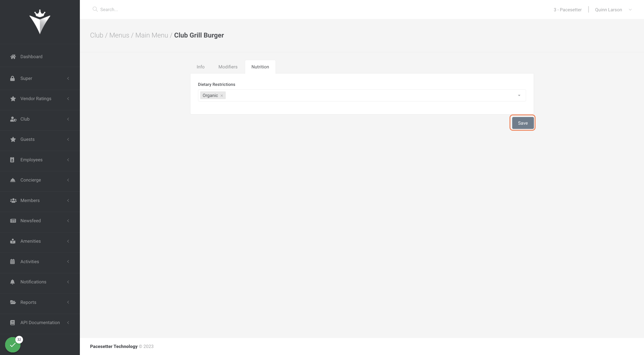644x355 pixels.
Task: Expand the Members sidebar chevron
Action: pos(68,200)
